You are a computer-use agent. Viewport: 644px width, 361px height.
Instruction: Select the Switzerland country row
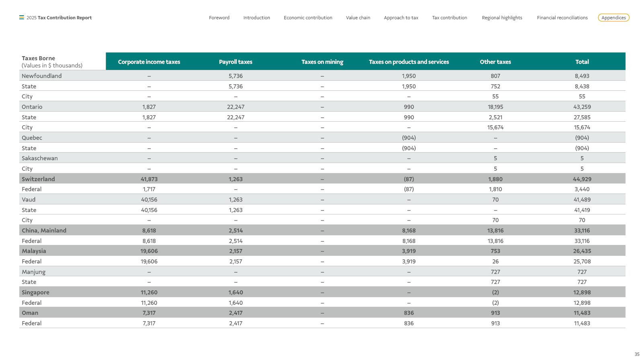pos(322,179)
